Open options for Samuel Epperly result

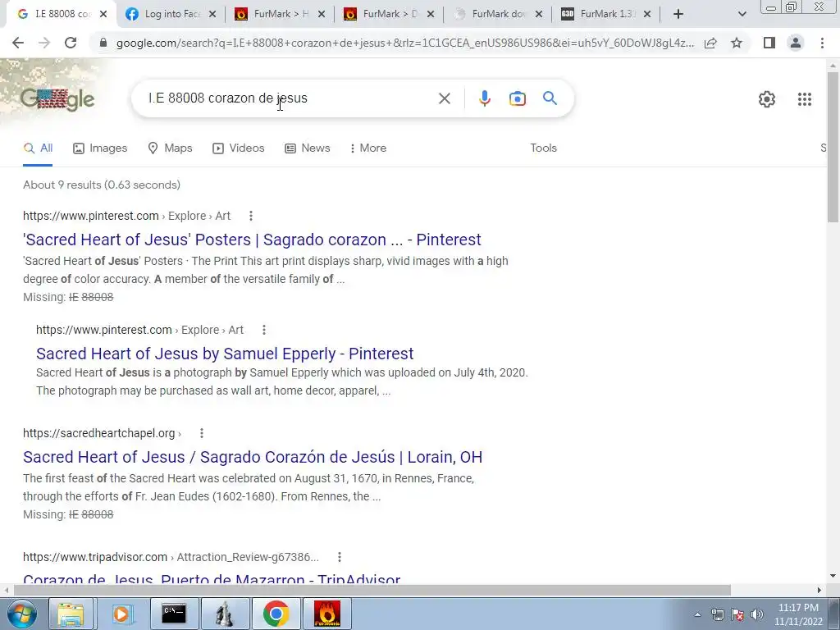[263, 330]
